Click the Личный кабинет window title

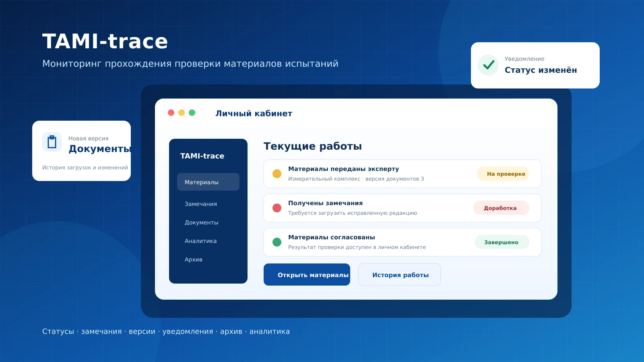tap(254, 113)
